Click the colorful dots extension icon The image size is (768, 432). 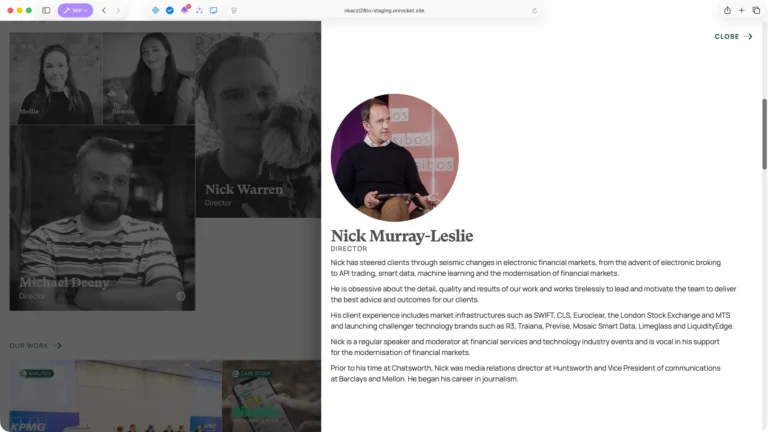[199, 10]
